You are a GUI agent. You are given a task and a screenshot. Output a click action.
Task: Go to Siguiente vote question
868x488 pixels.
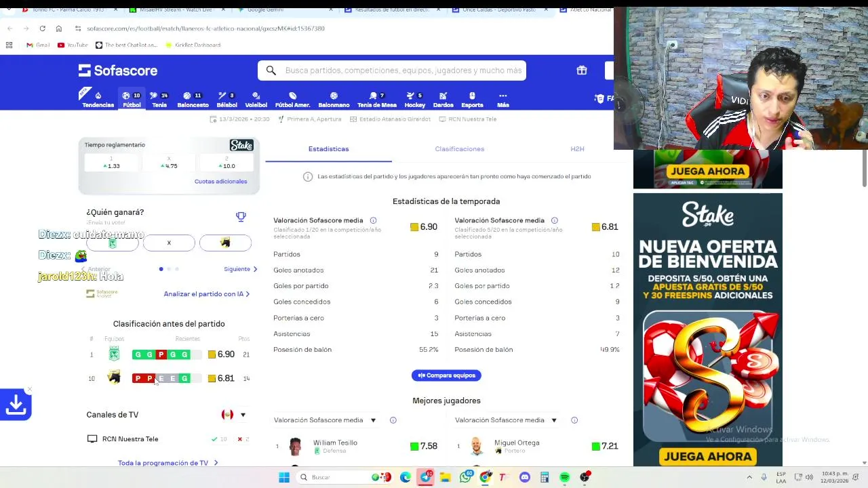point(241,269)
